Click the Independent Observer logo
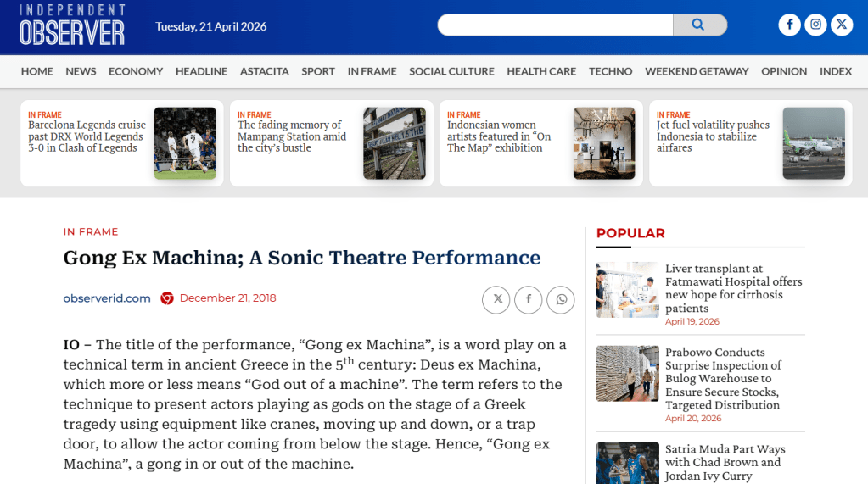 (x=72, y=25)
